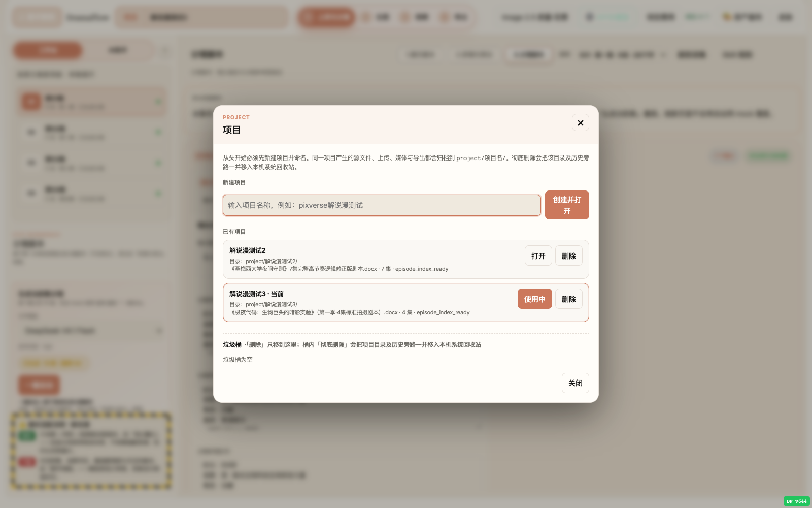
Task: Click the 垃圾桶 section heading
Action: [232, 345]
